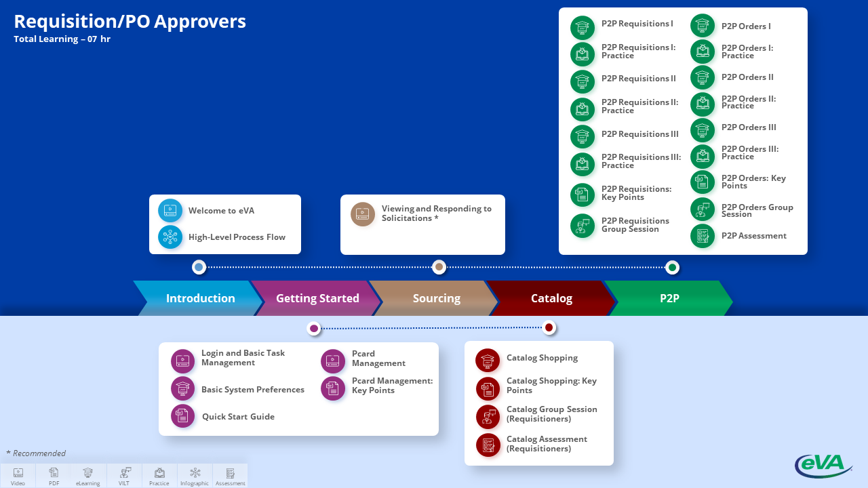Click the P2P Requisitions III eLearning icon
Image resolution: width=868 pixels, height=488 pixels.
pyautogui.click(x=583, y=137)
